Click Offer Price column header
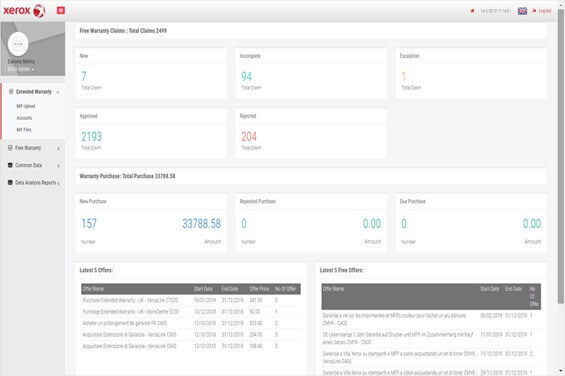This screenshot has width=565, height=376. click(x=259, y=289)
